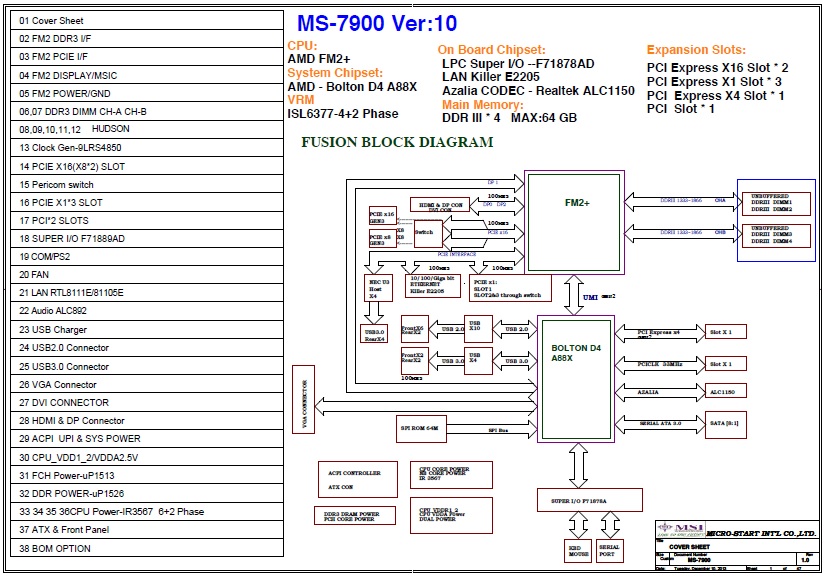The height and width of the screenshot is (579, 828).
Task: Select the VGA CONNECTOR vertical box
Action: pyautogui.click(x=301, y=410)
